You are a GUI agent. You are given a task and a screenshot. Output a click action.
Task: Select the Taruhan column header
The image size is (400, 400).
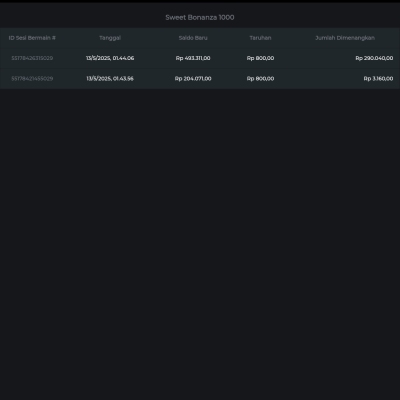point(260,38)
